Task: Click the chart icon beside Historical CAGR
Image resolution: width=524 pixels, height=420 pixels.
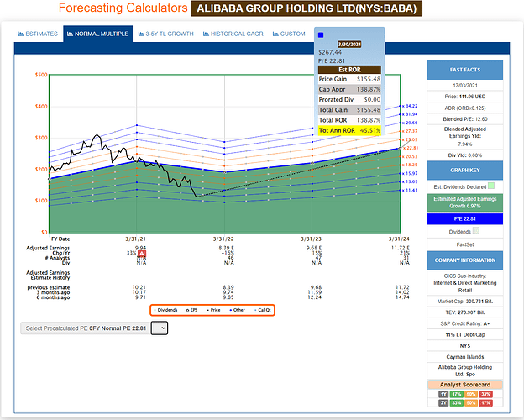Action: coord(206,34)
